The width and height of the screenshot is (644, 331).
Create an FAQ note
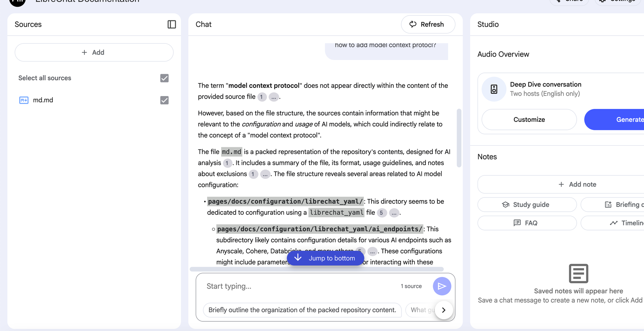tap(527, 223)
